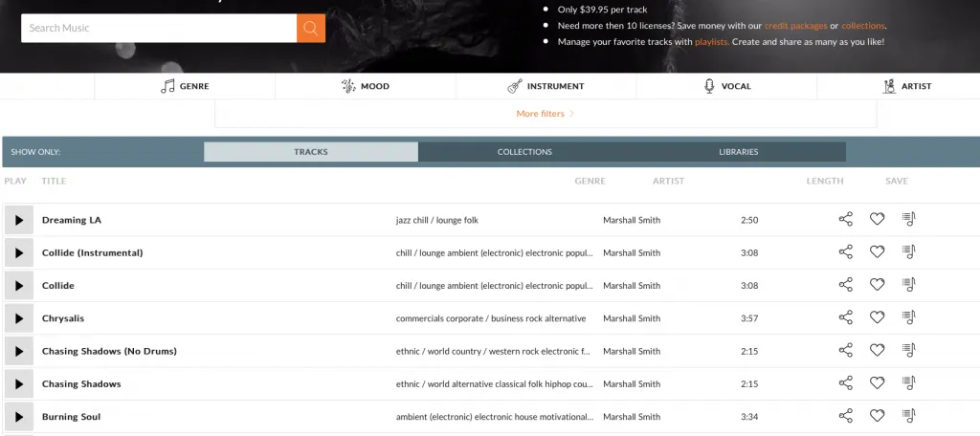Play the Dreaming LA track
Viewport: 980px width, 436px height.
[19, 220]
